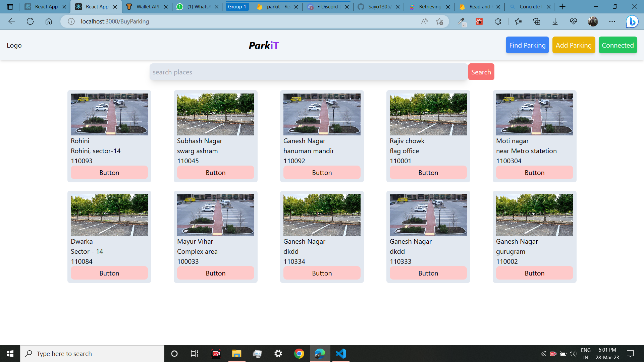Switch to the Discord browser tab
This screenshot has width=644, height=362.
click(x=329, y=7)
